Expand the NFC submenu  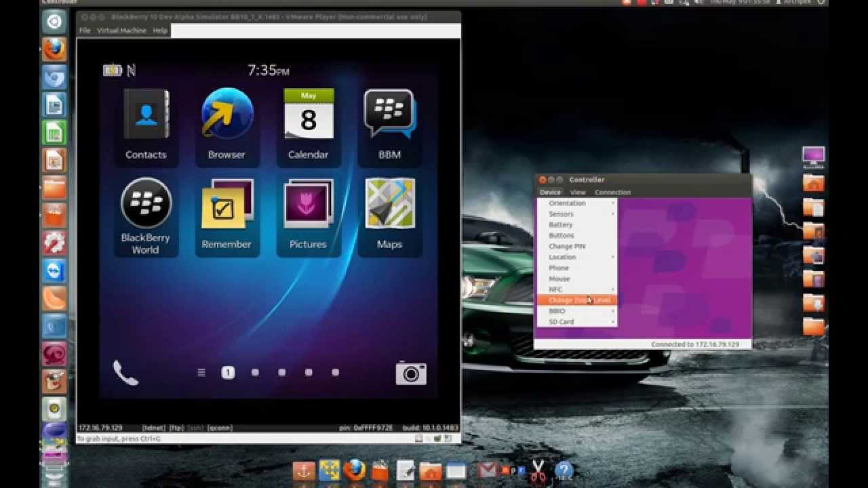[x=577, y=289]
